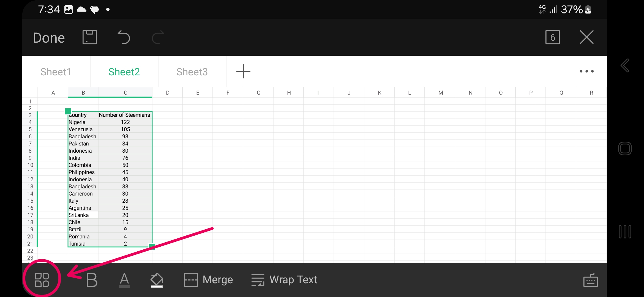Image resolution: width=644 pixels, height=297 pixels.
Task: Expand the three-dot sheet options menu
Action: pos(586,71)
